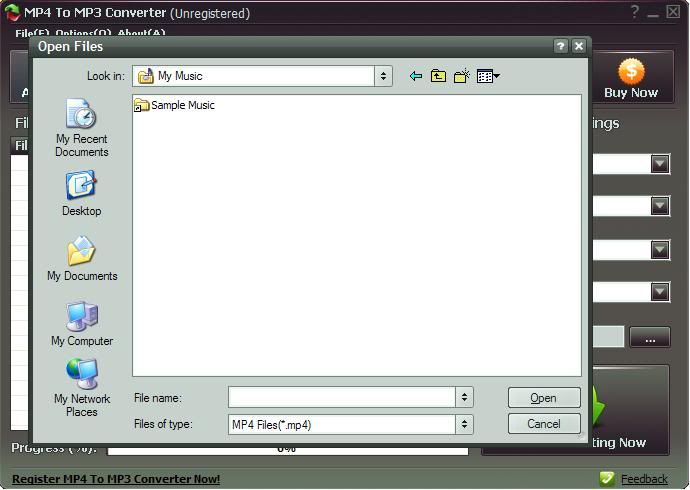690x490 pixels.
Task: Click the Sample Music folder name
Action: click(x=183, y=105)
